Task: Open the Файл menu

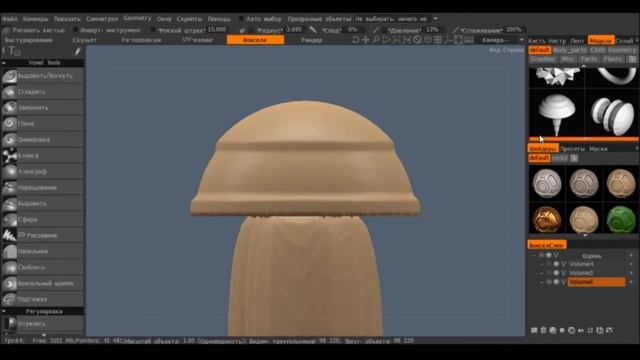Action: [9, 19]
